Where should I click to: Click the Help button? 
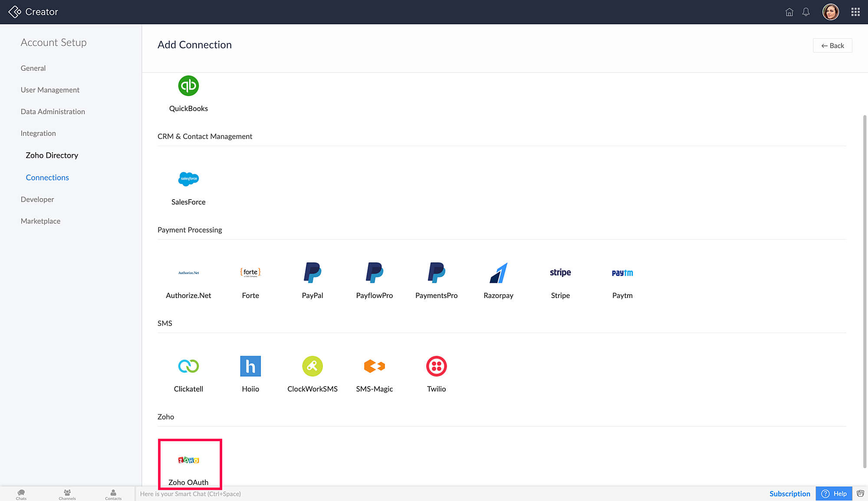pyautogui.click(x=834, y=494)
